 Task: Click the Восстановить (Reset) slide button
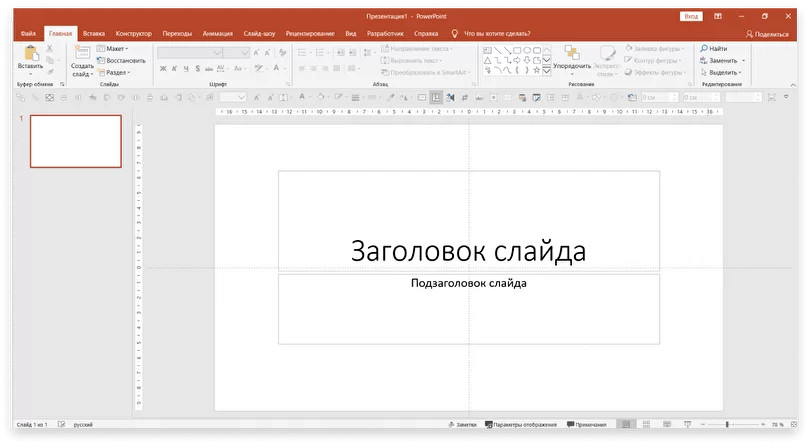pyautogui.click(x=120, y=60)
